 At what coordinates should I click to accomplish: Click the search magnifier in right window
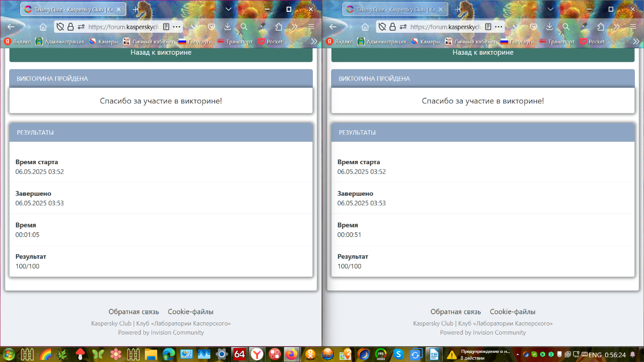pos(566,27)
